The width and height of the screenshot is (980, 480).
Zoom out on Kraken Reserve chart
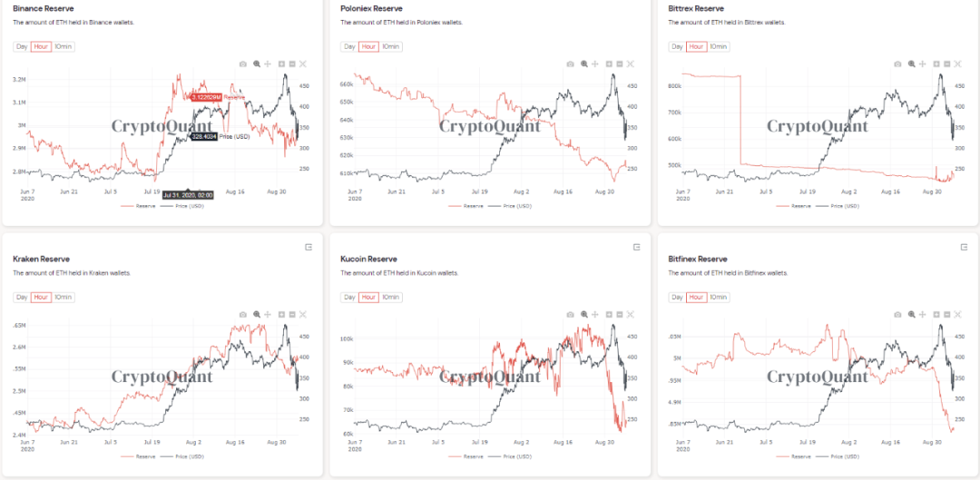[x=292, y=314]
